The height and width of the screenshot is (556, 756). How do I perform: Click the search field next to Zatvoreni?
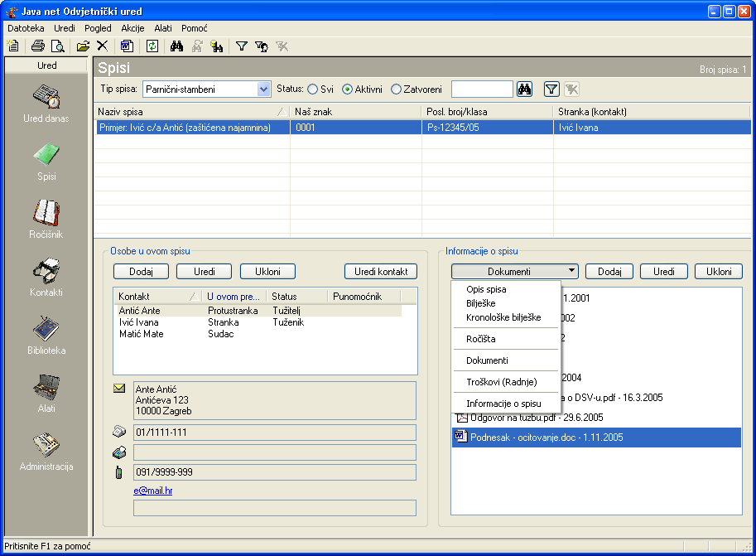[482, 89]
